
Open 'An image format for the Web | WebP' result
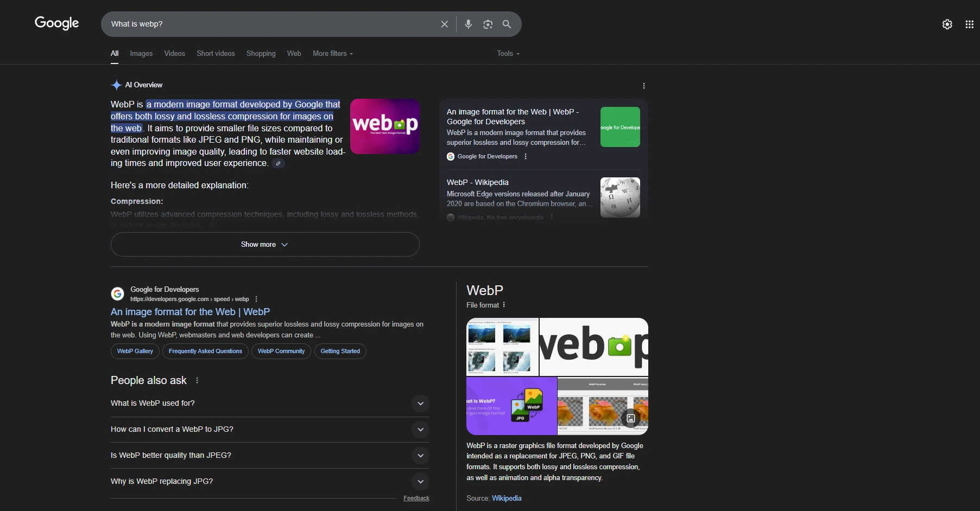tap(190, 312)
